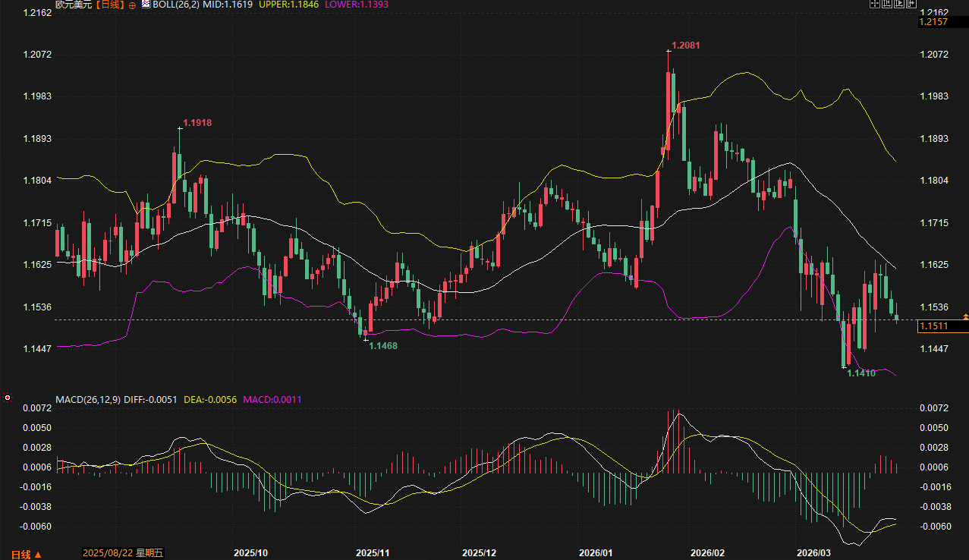Click the LOWER:1.1393 value
Viewport: 969px width, 560px height.
click(x=355, y=5)
